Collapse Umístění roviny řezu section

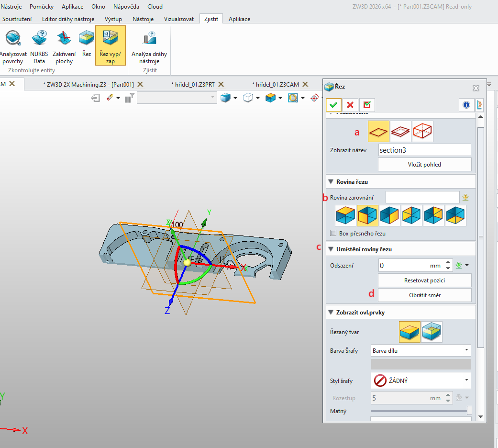331,249
